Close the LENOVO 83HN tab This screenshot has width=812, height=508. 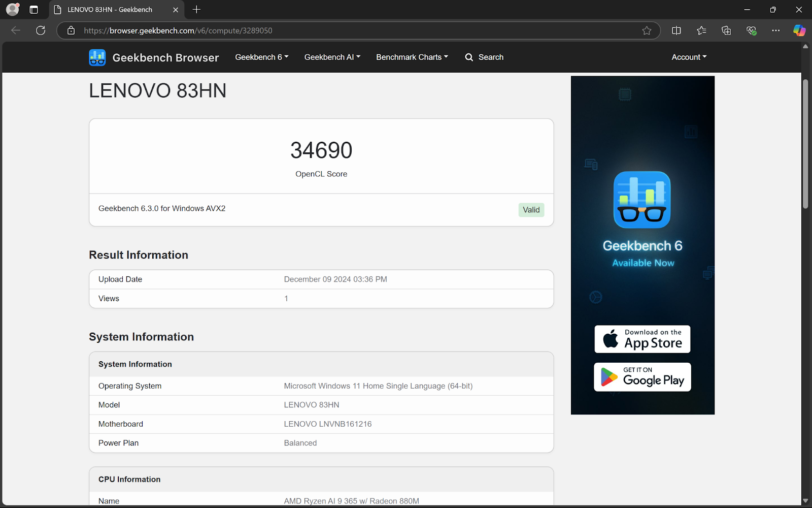[176, 10]
